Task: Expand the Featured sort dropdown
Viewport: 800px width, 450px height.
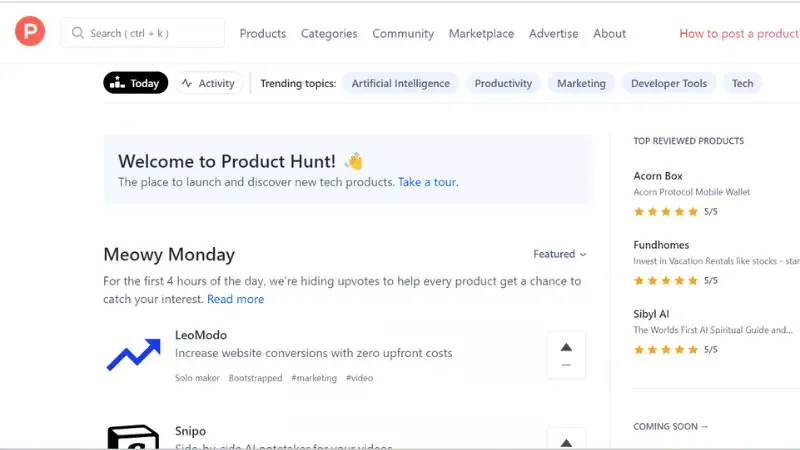Action: 560,254
